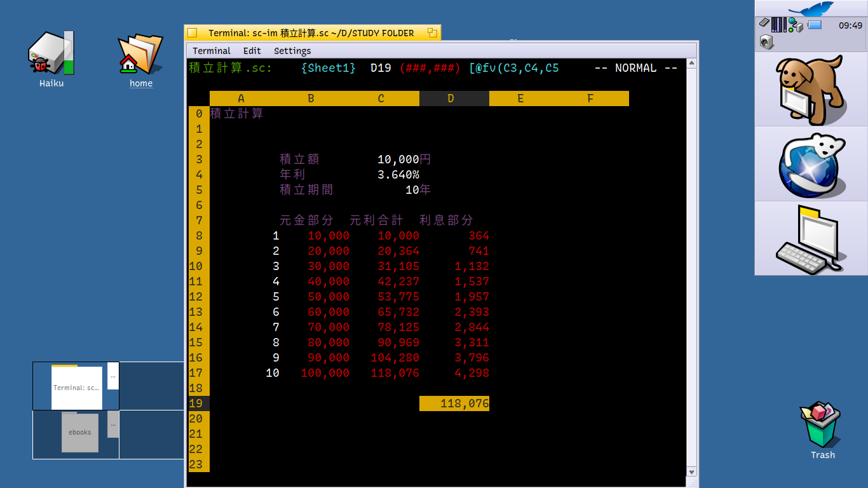
Task: Switch to the empty top-right workspace
Action: click(x=151, y=386)
